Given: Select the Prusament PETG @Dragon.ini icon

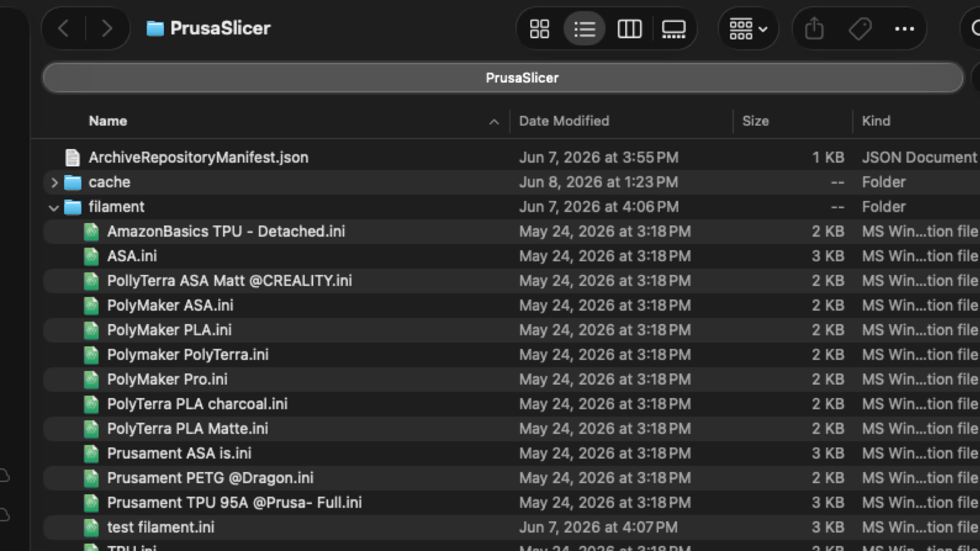Looking at the screenshot, I should tap(91, 478).
